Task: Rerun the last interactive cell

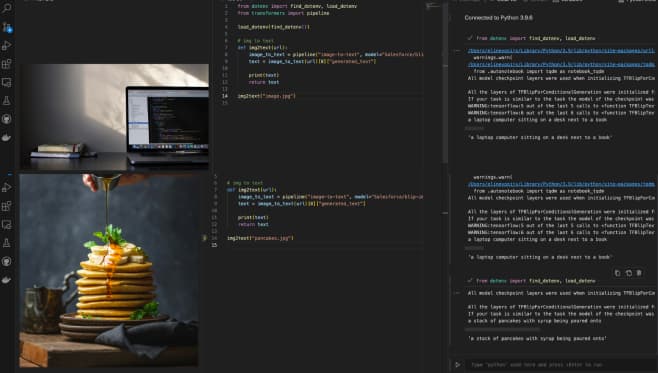Action: coord(629,273)
